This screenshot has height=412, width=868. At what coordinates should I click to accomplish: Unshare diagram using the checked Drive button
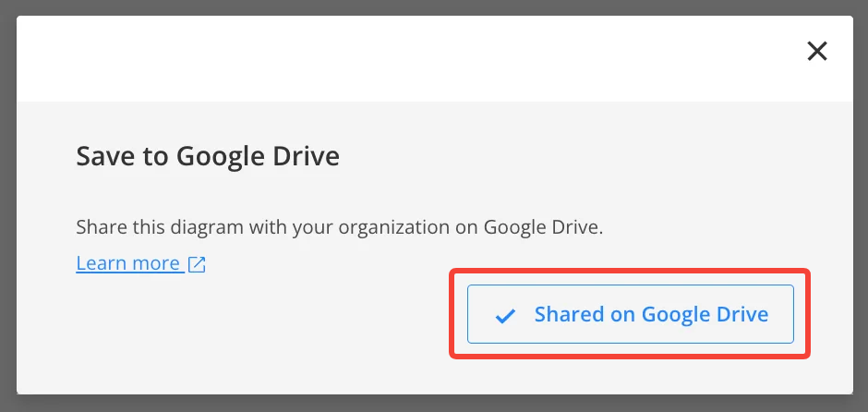tap(630, 314)
